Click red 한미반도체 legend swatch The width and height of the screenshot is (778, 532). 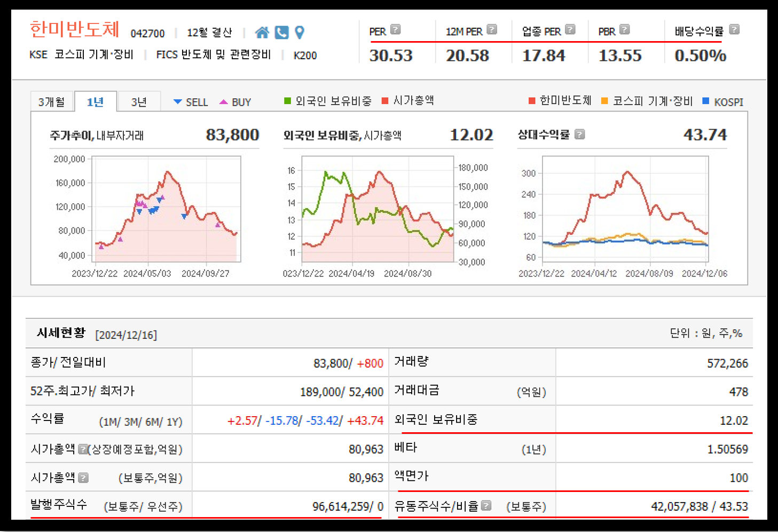click(x=532, y=101)
